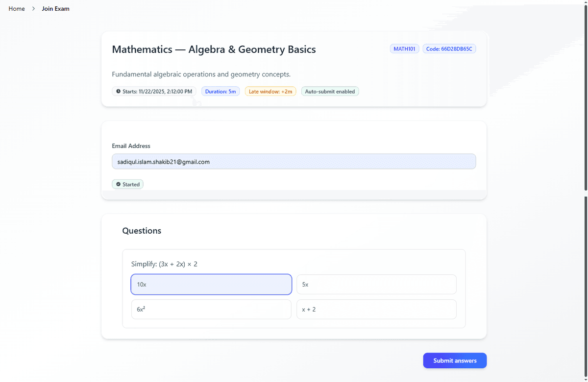This screenshot has width=588, height=382.
Task: Collapse the exam details card
Action: click(214, 49)
